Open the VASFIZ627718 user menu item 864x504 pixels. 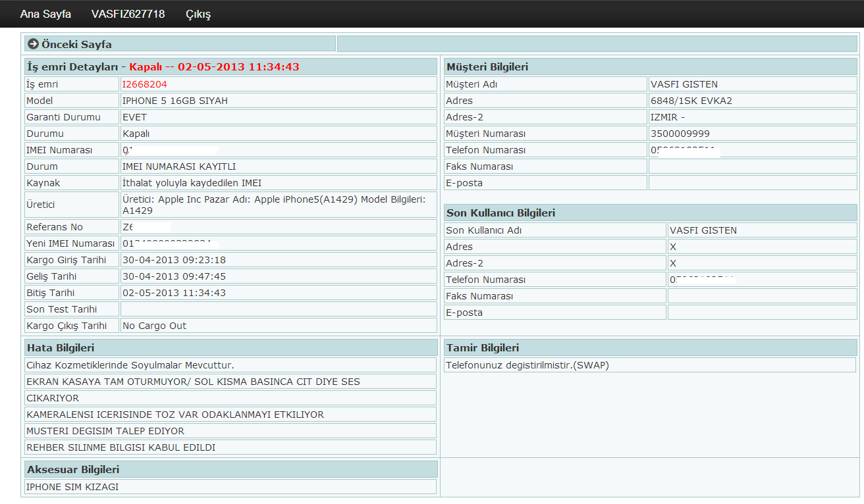click(128, 14)
